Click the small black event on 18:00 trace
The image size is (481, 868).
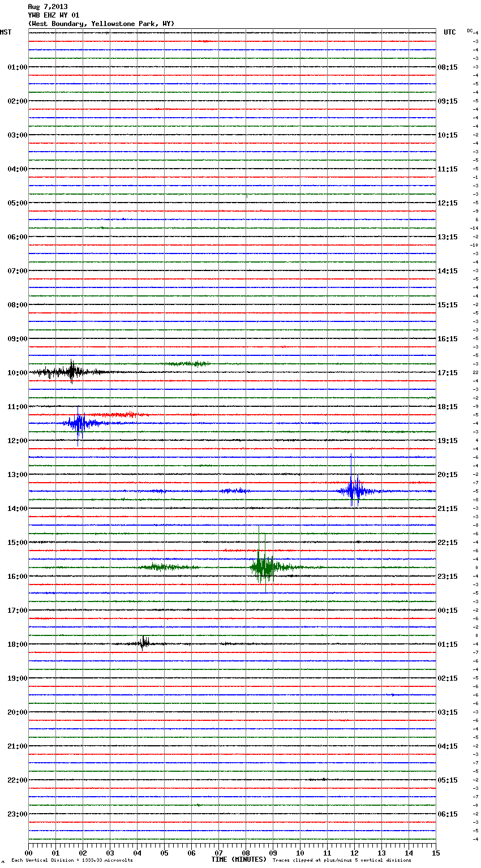[143, 643]
